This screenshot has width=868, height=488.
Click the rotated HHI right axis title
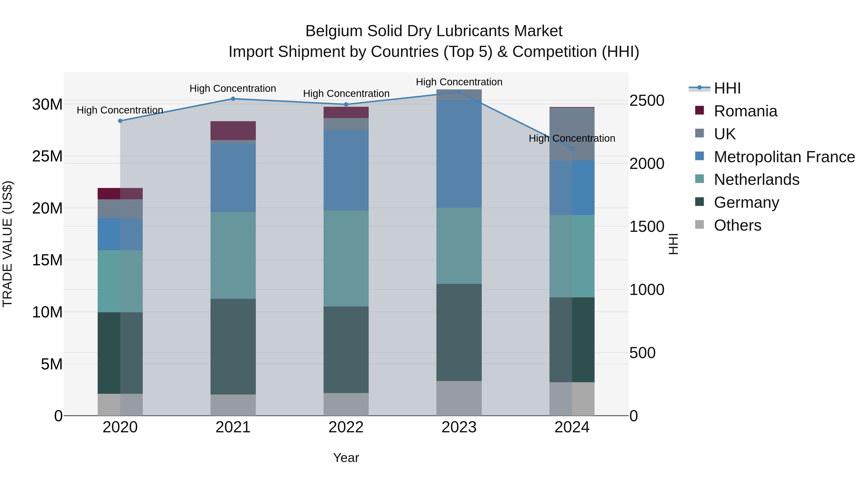673,244
